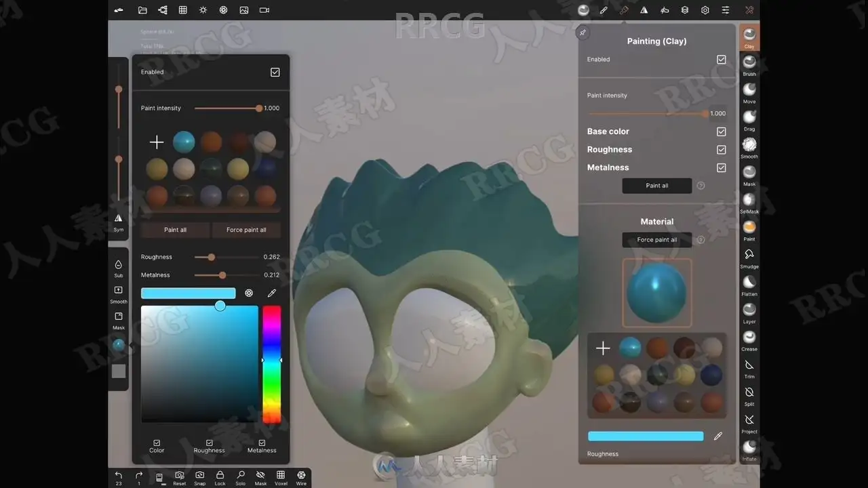Uncheck Enabled in Painting (Clay) panel
Screen dimensions: 868x488
(721, 60)
